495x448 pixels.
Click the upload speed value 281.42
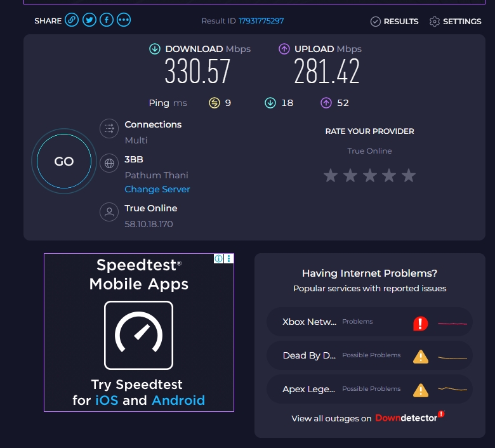(327, 72)
